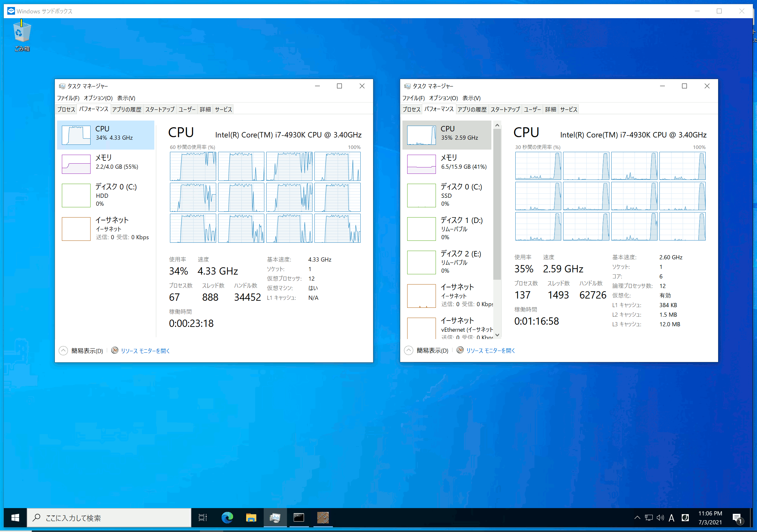Open the Details tab in left Task Manager
Image resolution: width=757 pixels, height=532 pixels.
[205, 109]
